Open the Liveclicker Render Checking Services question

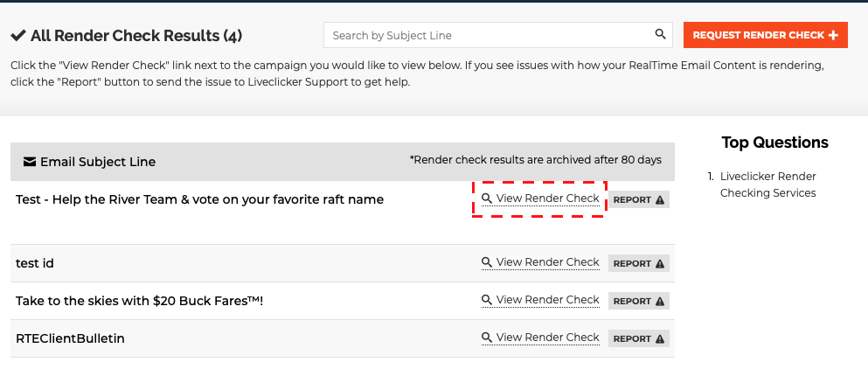(x=767, y=185)
